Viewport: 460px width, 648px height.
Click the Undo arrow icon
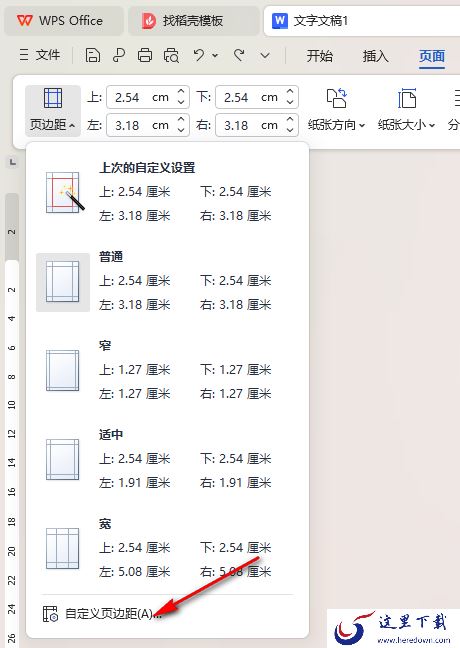(199, 55)
